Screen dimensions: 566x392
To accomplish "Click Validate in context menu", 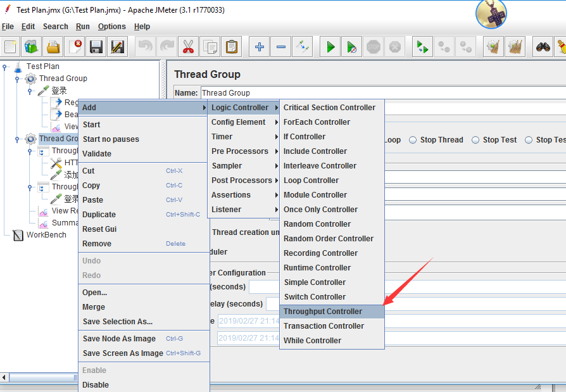I will [x=144, y=154].
